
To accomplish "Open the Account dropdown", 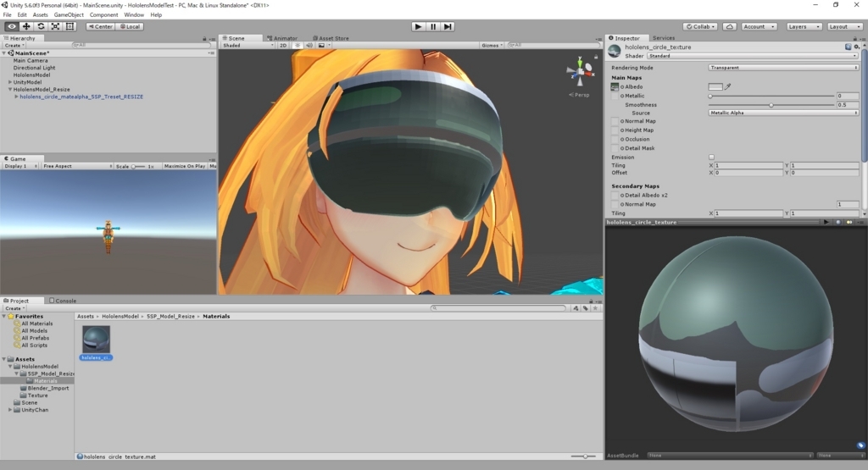I will click(759, 26).
